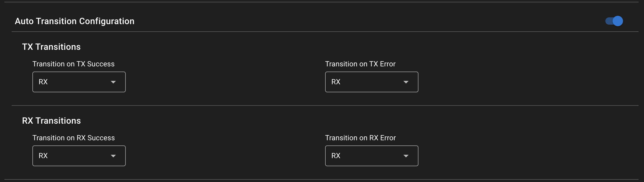Click the TX Error dropdown arrow

pos(406,82)
